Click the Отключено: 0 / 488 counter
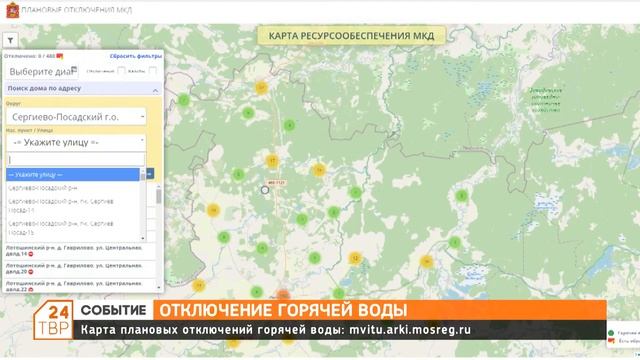The height and width of the screenshot is (360, 640). [x=29, y=56]
